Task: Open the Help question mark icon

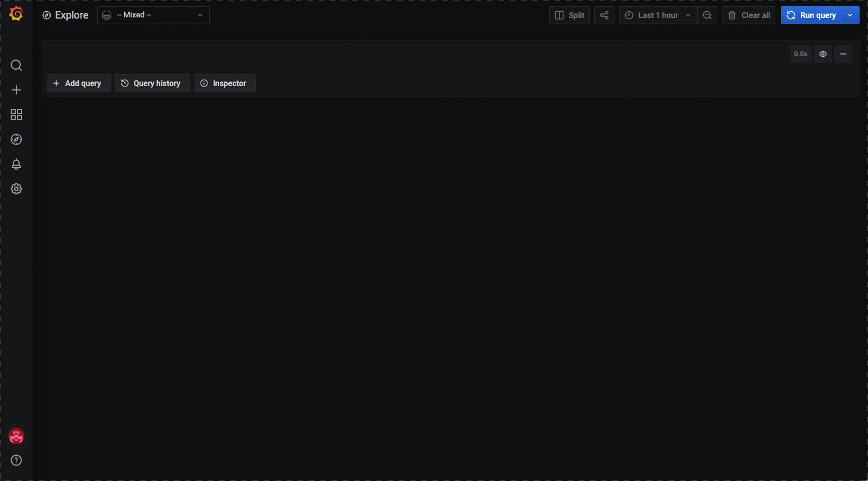Action: click(16, 460)
